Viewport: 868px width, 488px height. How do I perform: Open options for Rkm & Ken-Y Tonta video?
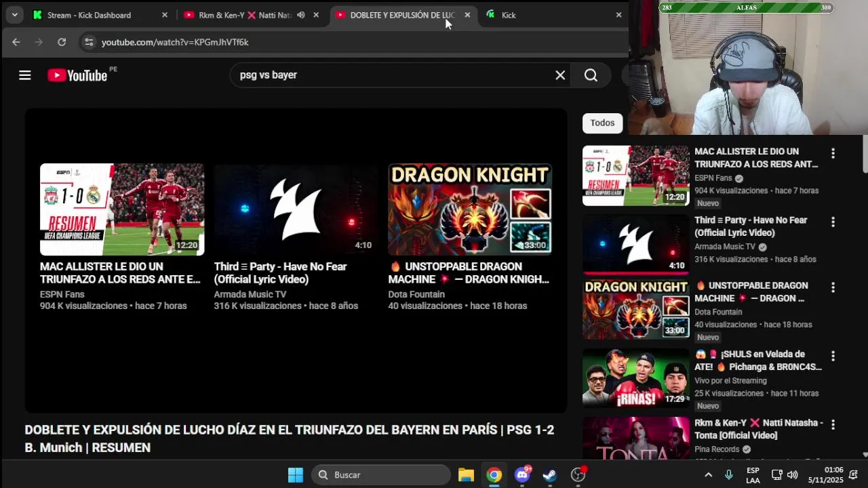point(833,424)
